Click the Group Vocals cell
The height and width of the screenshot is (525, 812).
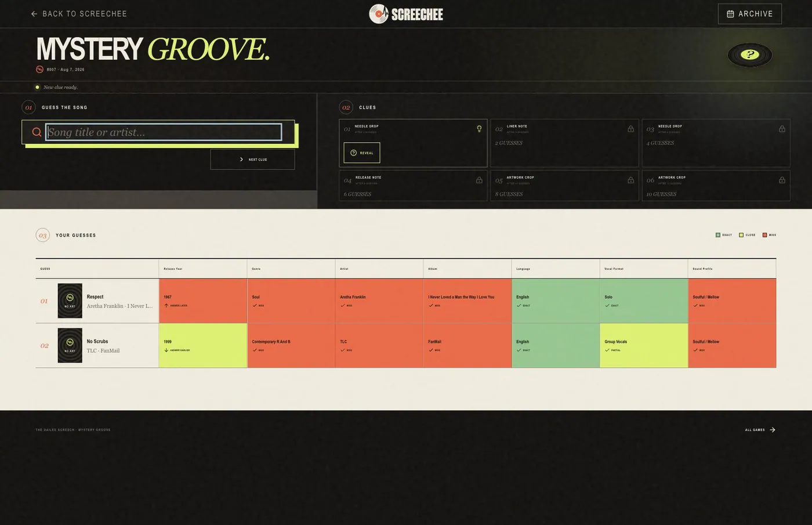pos(644,346)
